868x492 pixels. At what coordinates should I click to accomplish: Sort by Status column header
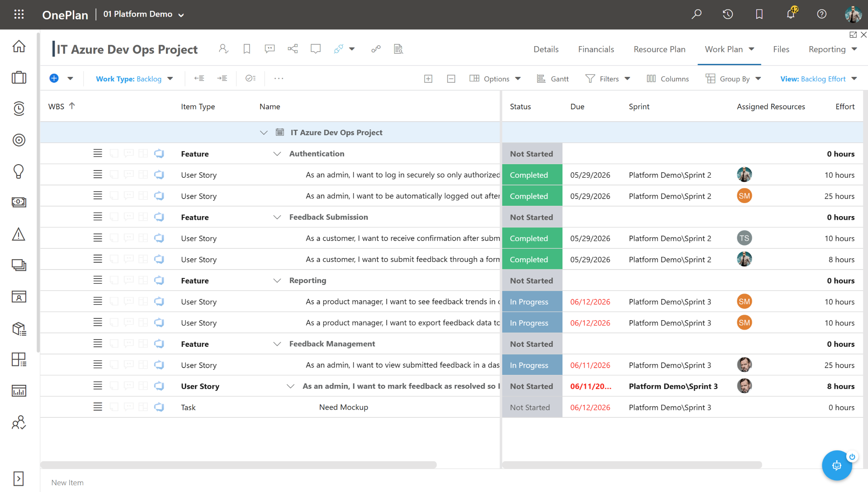(520, 107)
